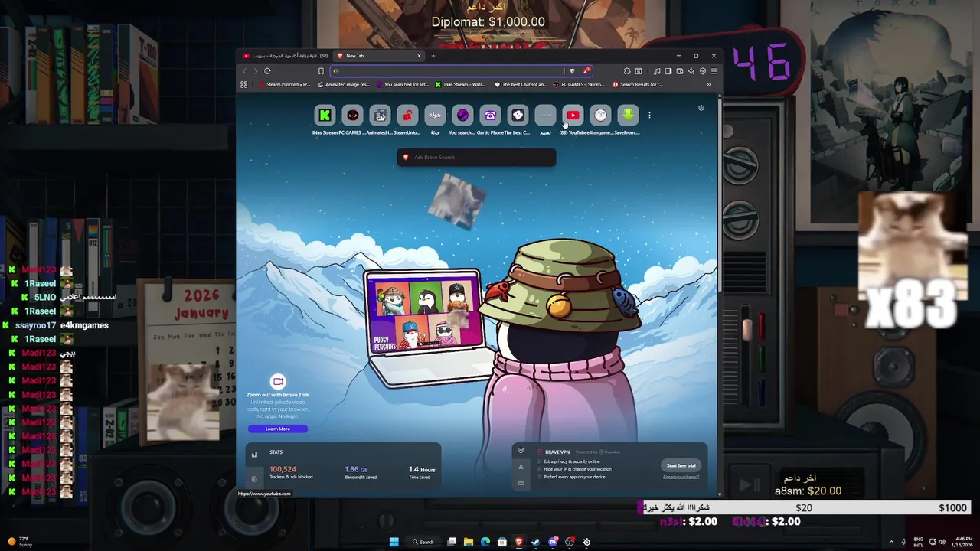Image resolution: width=980 pixels, height=551 pixels.
Task: Open the media control music note icon
Action: click(x=657, y=71)
